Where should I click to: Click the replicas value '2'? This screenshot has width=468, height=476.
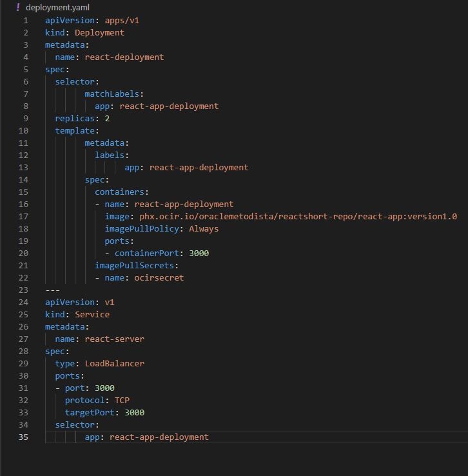coord(107,119)
